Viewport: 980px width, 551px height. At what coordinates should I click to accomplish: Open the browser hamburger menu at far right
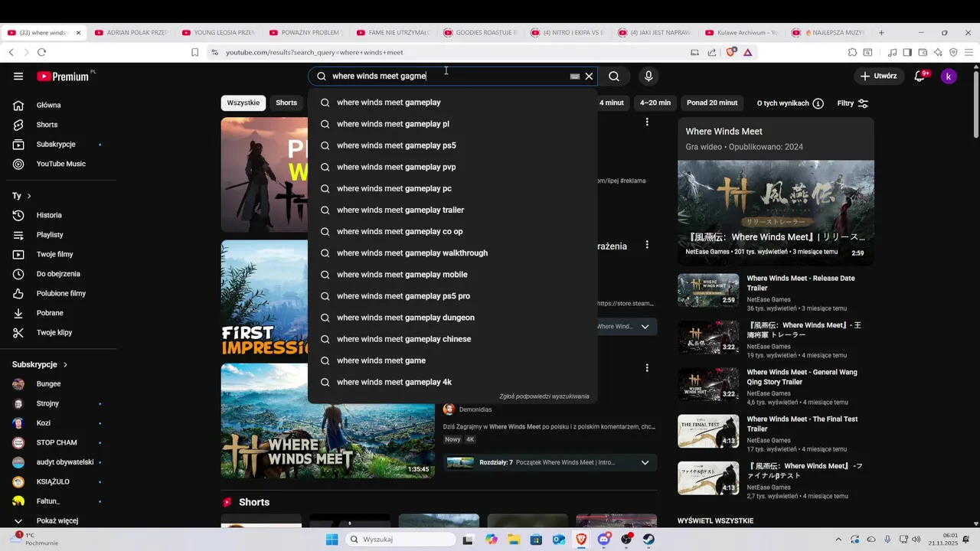pos(969,52)
